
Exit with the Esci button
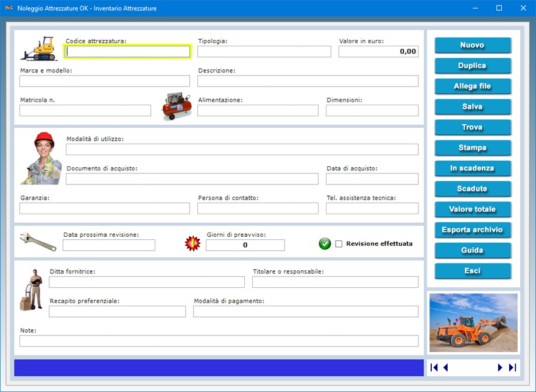click(473, 271)
